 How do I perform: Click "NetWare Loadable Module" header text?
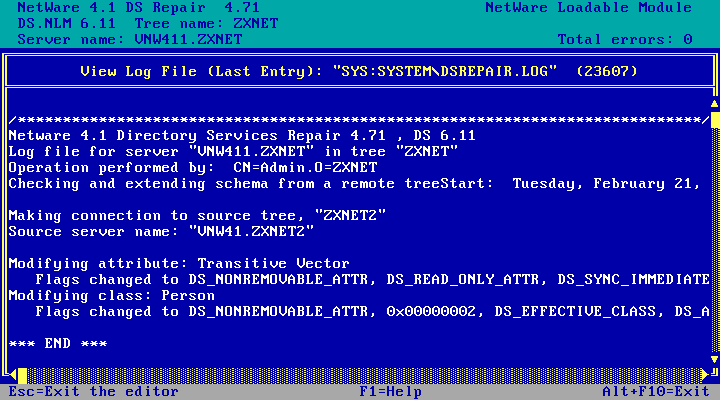pos(588,7)
